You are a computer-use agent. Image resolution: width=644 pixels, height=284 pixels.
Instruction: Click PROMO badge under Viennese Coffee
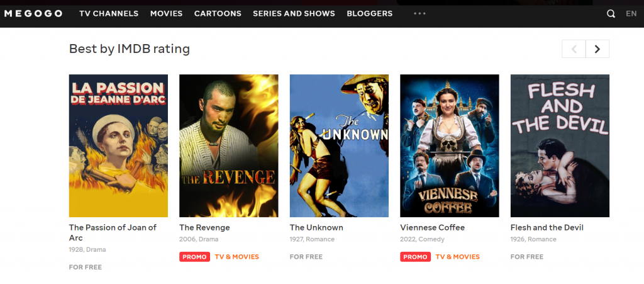[415, 257]
